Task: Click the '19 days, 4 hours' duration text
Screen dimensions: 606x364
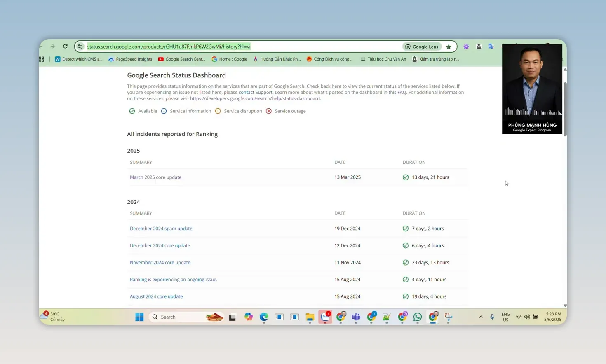Action: pos(429,296)
